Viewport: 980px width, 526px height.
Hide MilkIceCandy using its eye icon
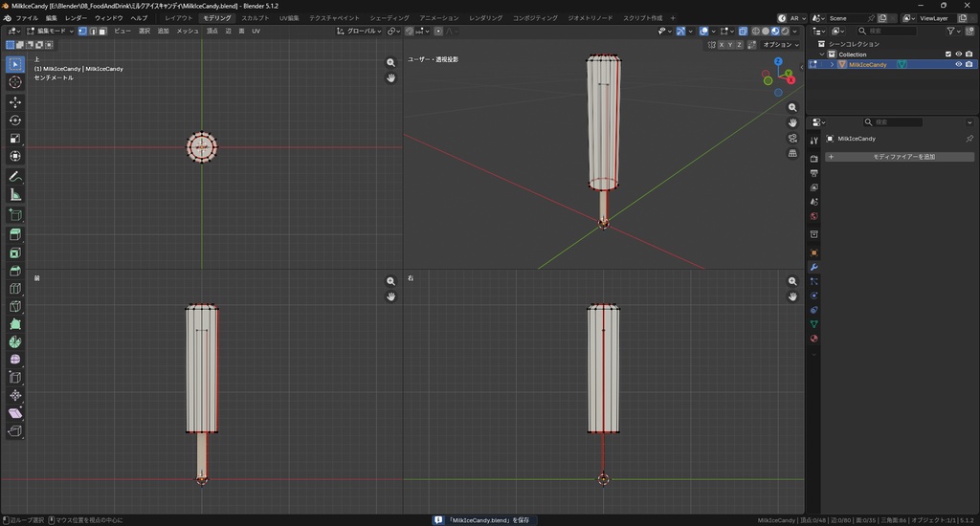click(959, 64)
